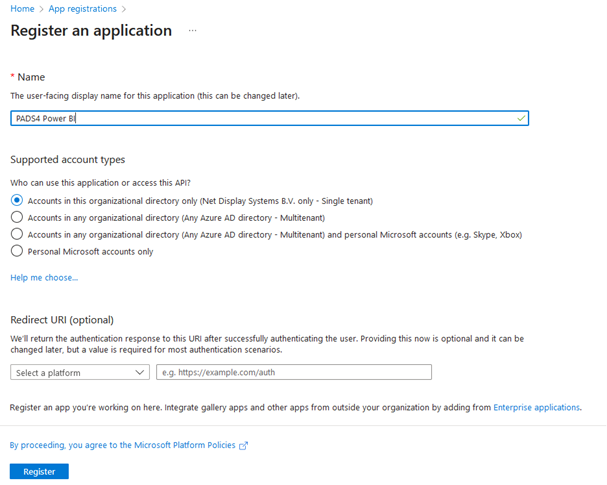The width and height of the screenshot is (607, 485).
Task: Open the App registrations breadcrumb
Action: [x=82, y=9]
